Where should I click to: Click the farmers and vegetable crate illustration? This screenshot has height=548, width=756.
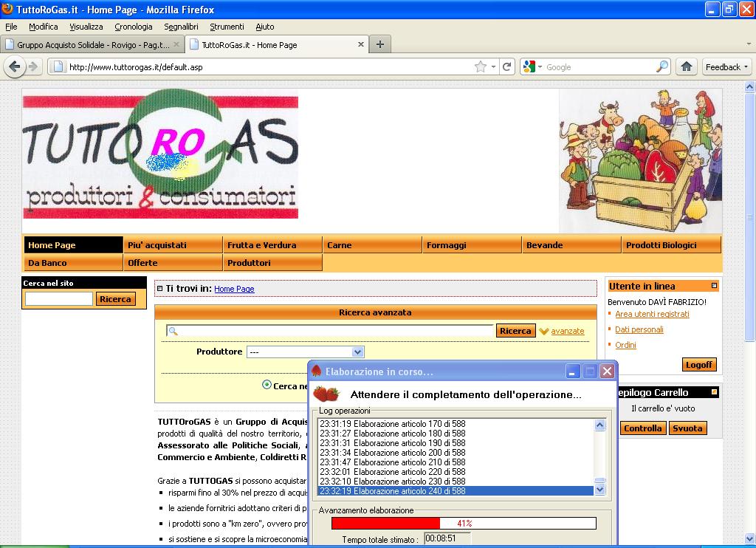[x=640, y=161]
